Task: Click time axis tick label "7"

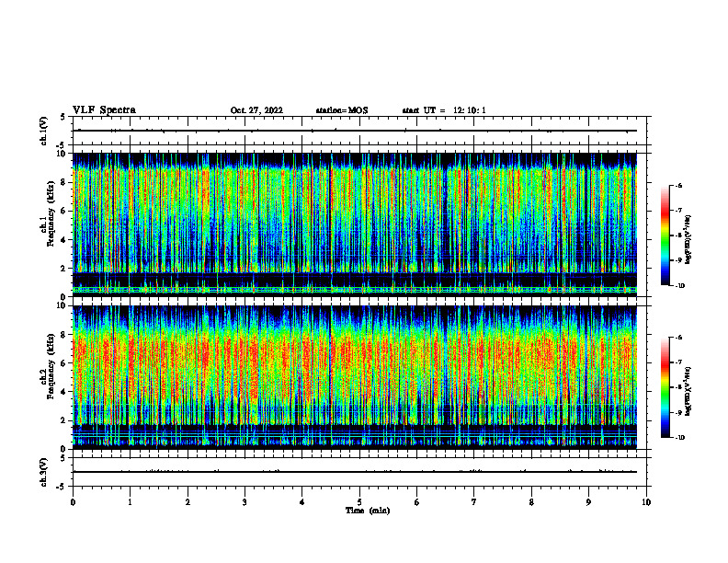Action: (474, 502)
